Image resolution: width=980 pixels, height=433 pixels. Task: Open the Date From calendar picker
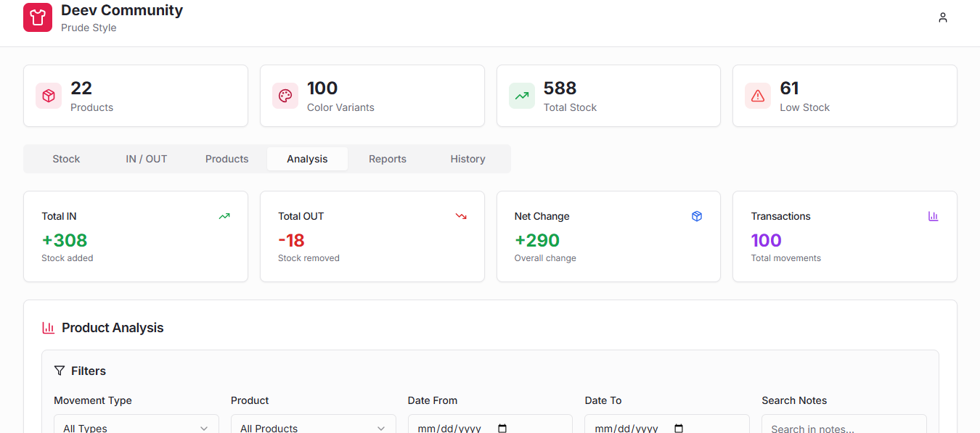(502, 427)
